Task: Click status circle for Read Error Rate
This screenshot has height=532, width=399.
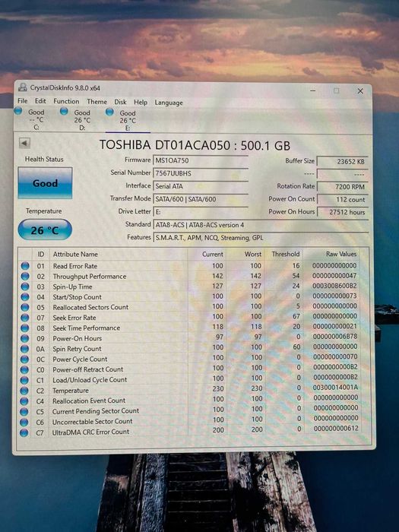Action: coord(25,266)
